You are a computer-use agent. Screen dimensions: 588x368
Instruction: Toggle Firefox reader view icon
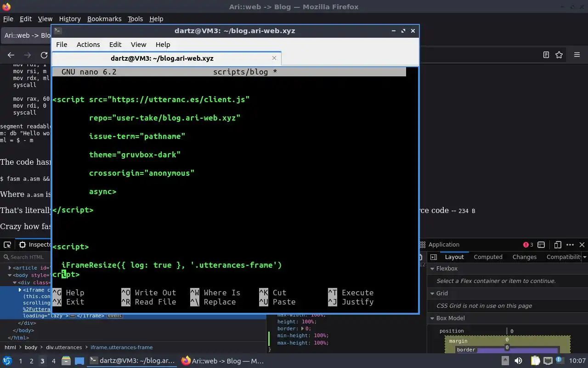546,55
